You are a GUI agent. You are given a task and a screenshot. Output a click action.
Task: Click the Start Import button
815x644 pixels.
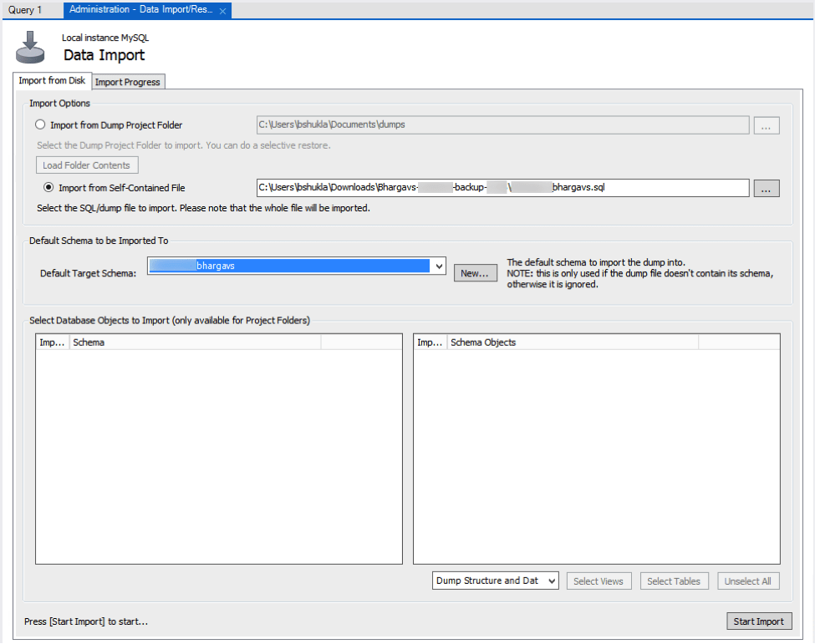(758, 621)
